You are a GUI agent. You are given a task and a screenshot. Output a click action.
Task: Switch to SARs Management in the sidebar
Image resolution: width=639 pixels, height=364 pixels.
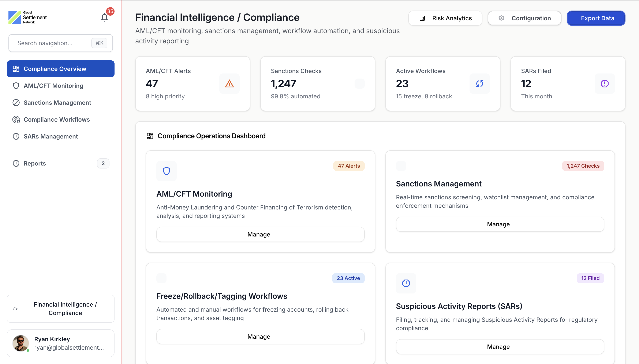(x=51, y=136)
